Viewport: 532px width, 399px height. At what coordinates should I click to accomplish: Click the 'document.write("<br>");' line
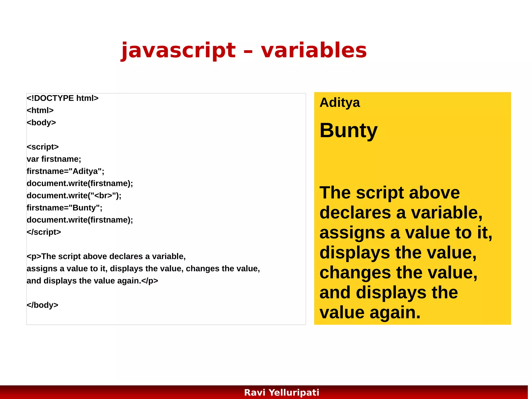pos(74,196)
